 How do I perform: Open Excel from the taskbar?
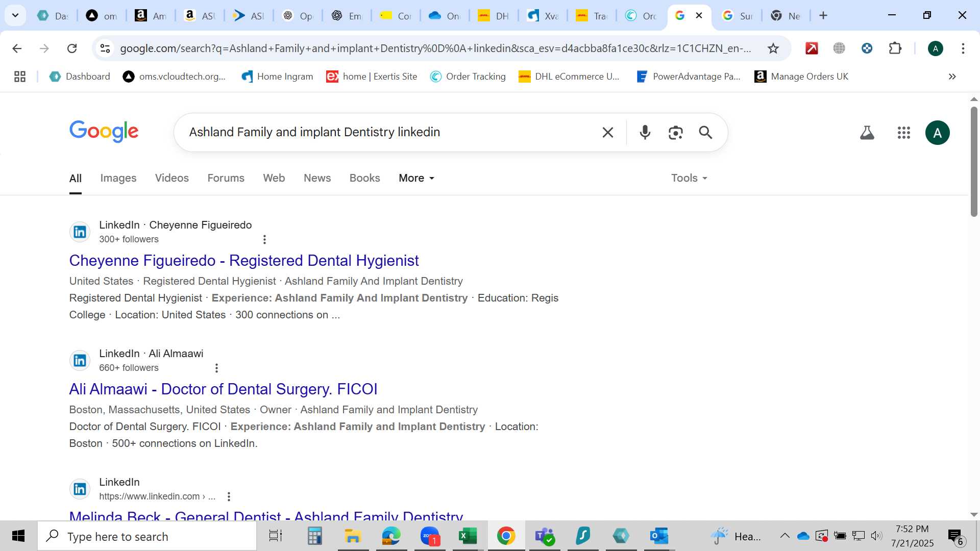(x=468, y=536)
